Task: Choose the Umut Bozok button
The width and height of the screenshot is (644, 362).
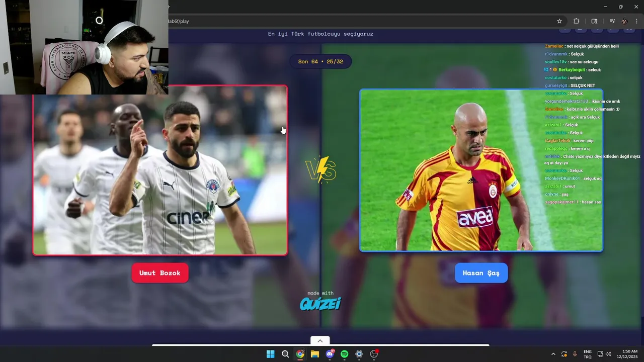Action: tap(160, 273)
